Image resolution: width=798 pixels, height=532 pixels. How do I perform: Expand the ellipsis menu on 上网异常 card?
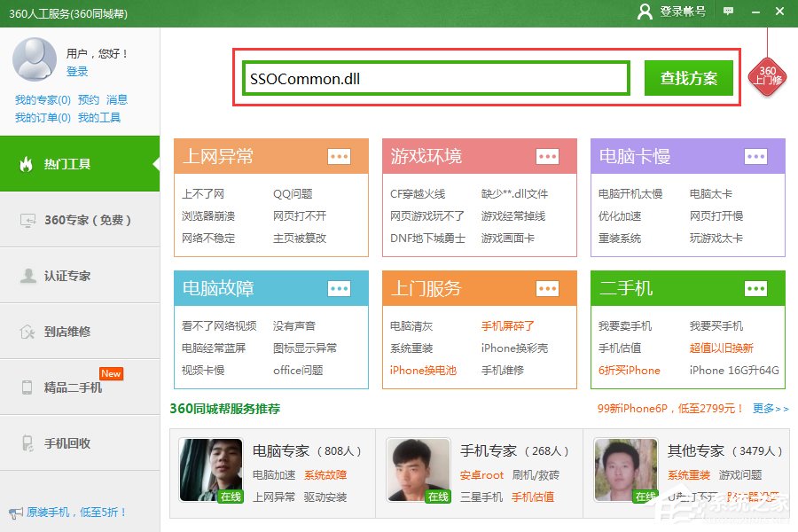click(340, 156)
